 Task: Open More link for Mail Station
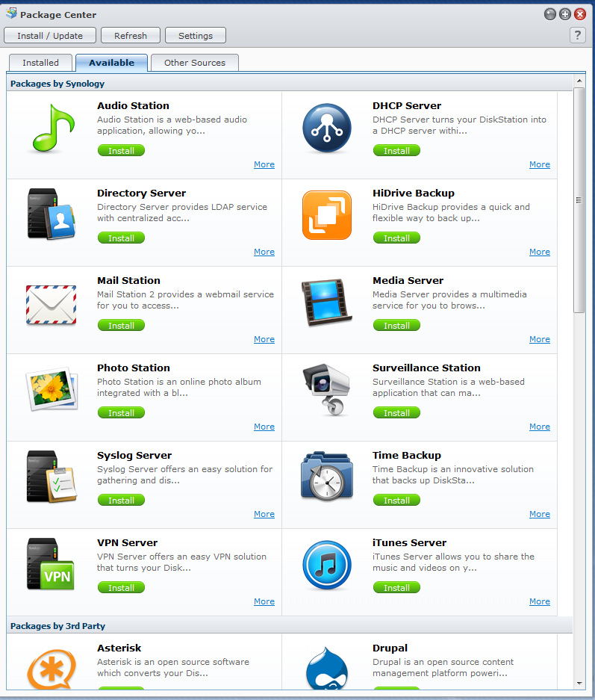click(264, 339)
